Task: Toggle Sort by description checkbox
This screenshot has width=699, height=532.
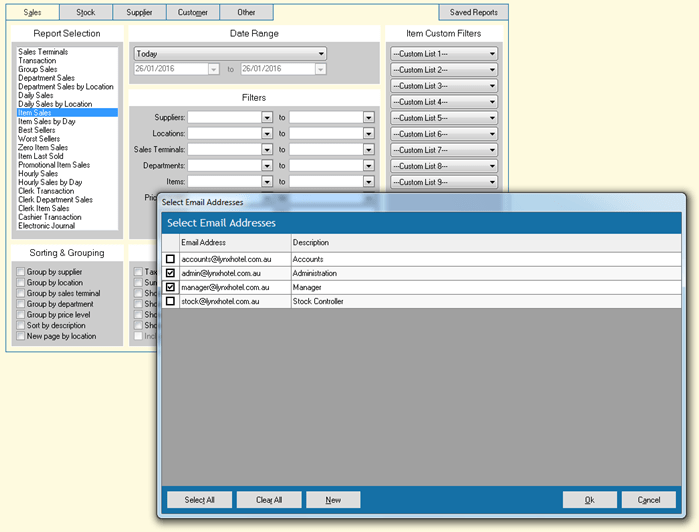Action: 21,326
